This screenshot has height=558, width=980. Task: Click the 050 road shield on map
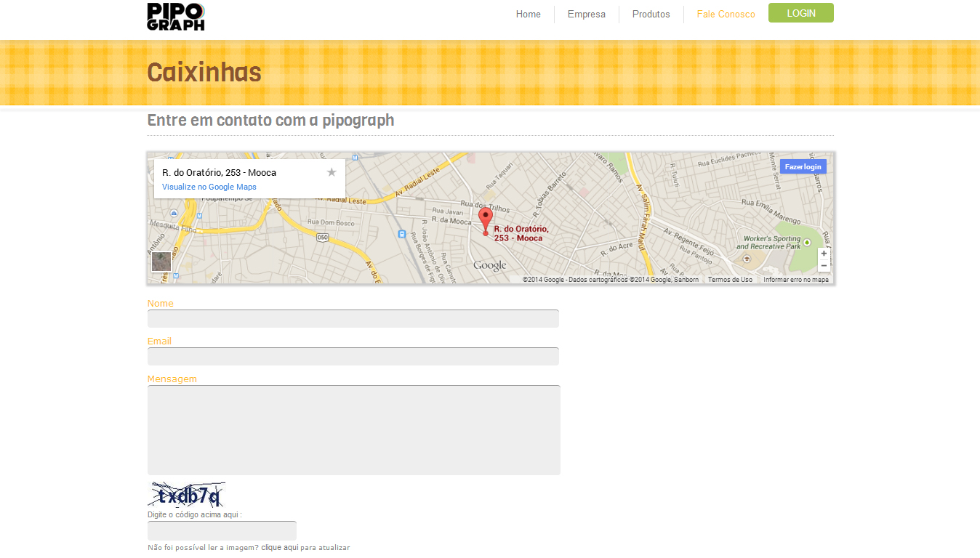(x=323, y=238)
